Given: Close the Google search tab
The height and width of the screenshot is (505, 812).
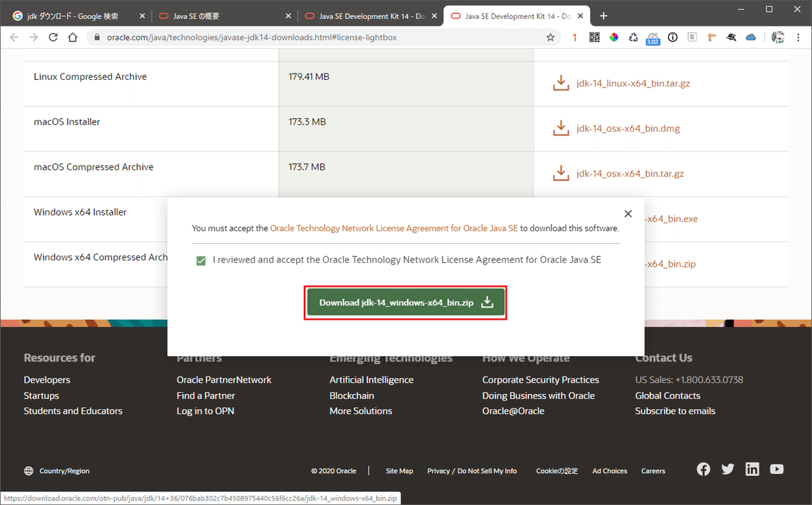Looking at the screenshot, I should 141,16.
